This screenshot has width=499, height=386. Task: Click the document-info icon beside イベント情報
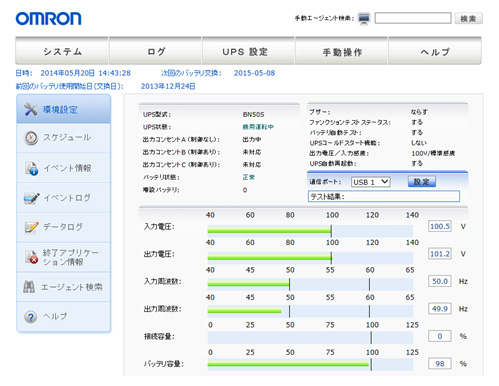pyautogui.click(x=31, y=168)
